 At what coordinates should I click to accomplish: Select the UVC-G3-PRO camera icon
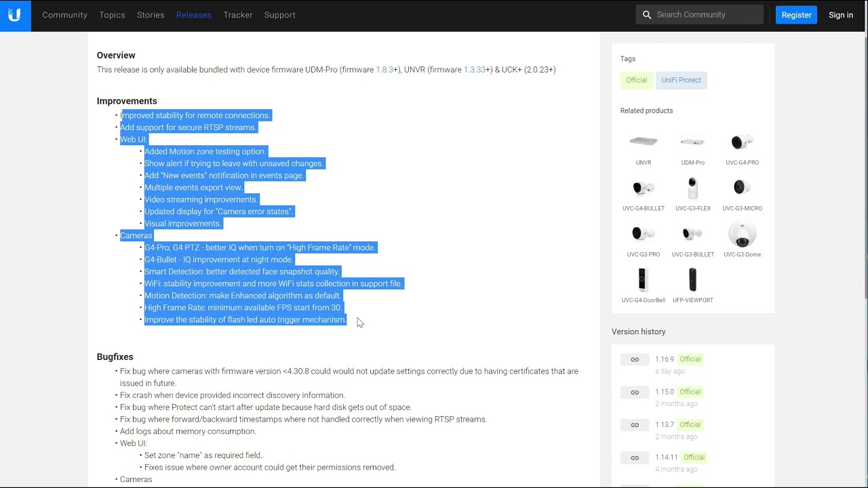[x=644, y=234]
